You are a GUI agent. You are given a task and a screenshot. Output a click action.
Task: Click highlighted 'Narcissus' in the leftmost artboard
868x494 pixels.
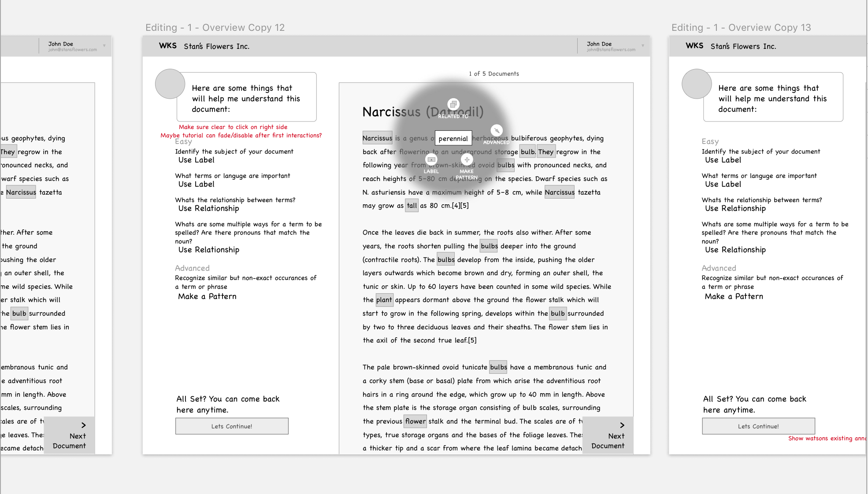21,192
